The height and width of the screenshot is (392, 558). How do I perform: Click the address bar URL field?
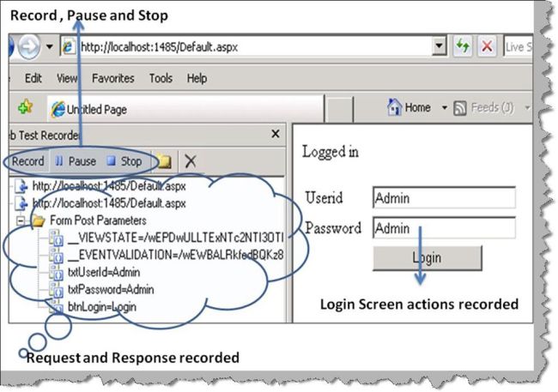pyautogui.click(x=246, y=46)
